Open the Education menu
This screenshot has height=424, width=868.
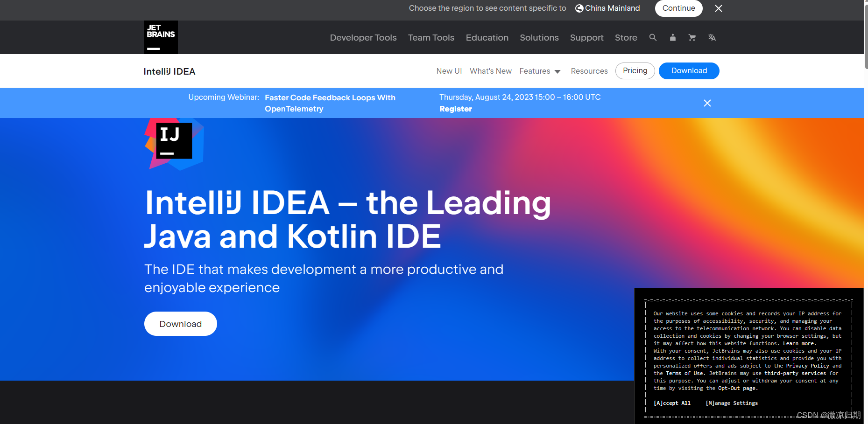[487, 37]
